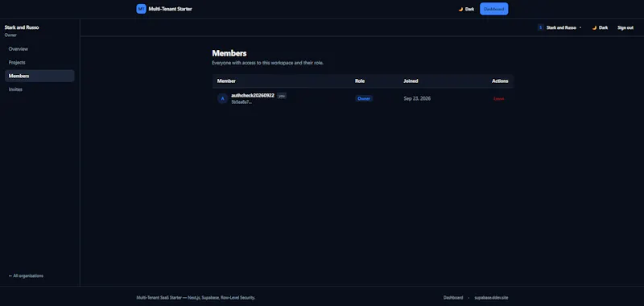Click the Owner label under sidebar organization name
The height and width of the screenshot is (306, 644).
click(10, 35)
